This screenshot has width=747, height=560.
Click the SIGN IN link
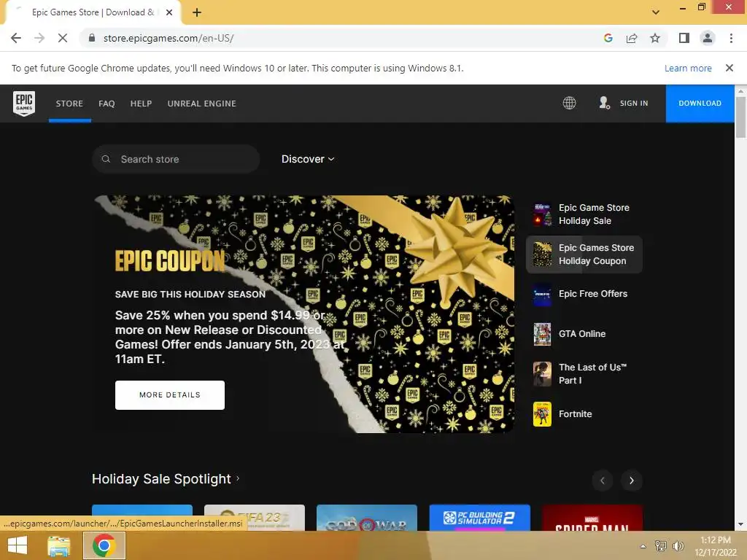click(634, 103)
